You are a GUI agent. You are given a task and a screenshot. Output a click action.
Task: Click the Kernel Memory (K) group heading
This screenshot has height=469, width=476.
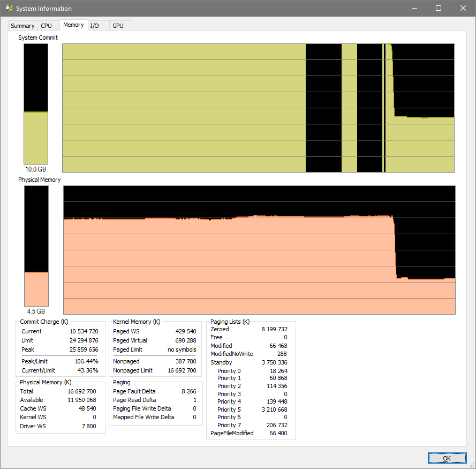click(137, 322)
